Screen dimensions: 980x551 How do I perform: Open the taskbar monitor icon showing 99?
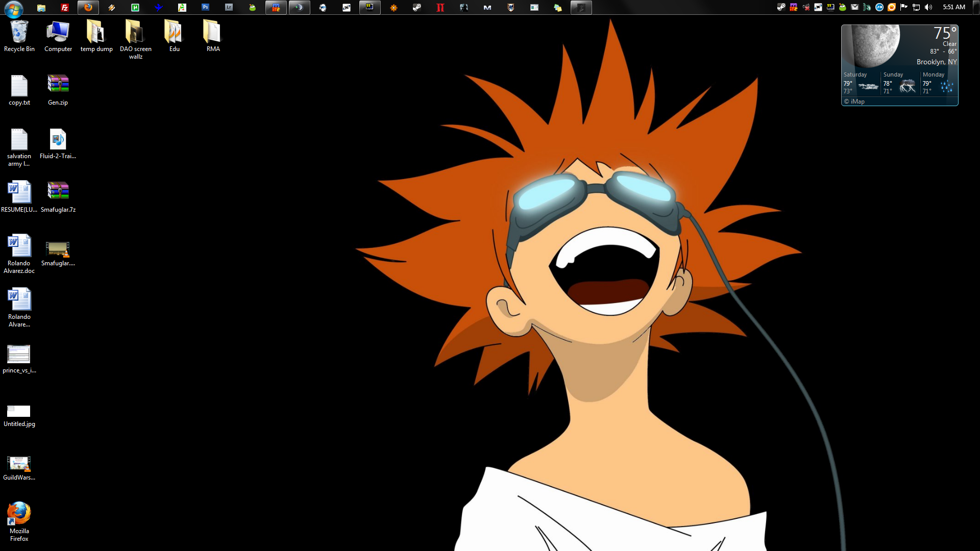[x=370, y=8]
